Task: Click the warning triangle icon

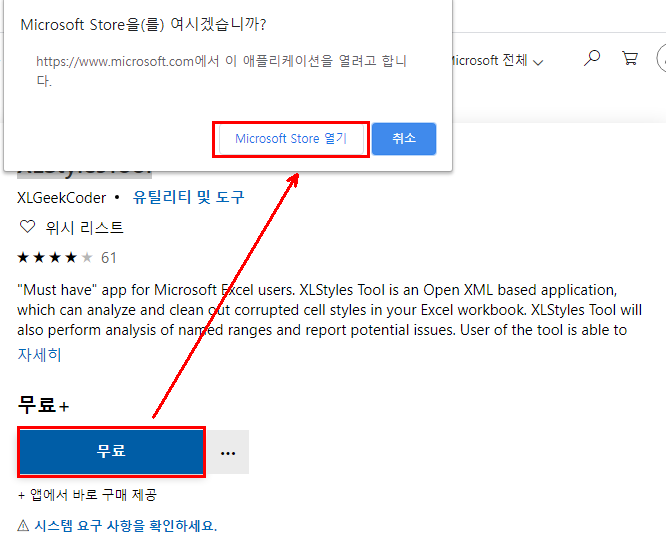Action: 23,526
